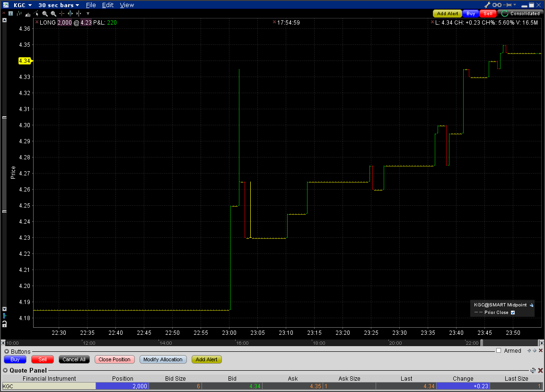Open the View menu
545x392 pixels.
pos(127,5)
